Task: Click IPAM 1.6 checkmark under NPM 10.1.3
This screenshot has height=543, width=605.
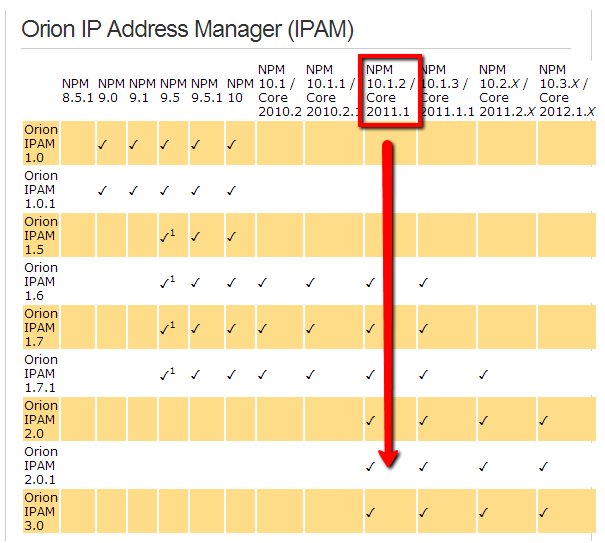Action: point(424,282)
